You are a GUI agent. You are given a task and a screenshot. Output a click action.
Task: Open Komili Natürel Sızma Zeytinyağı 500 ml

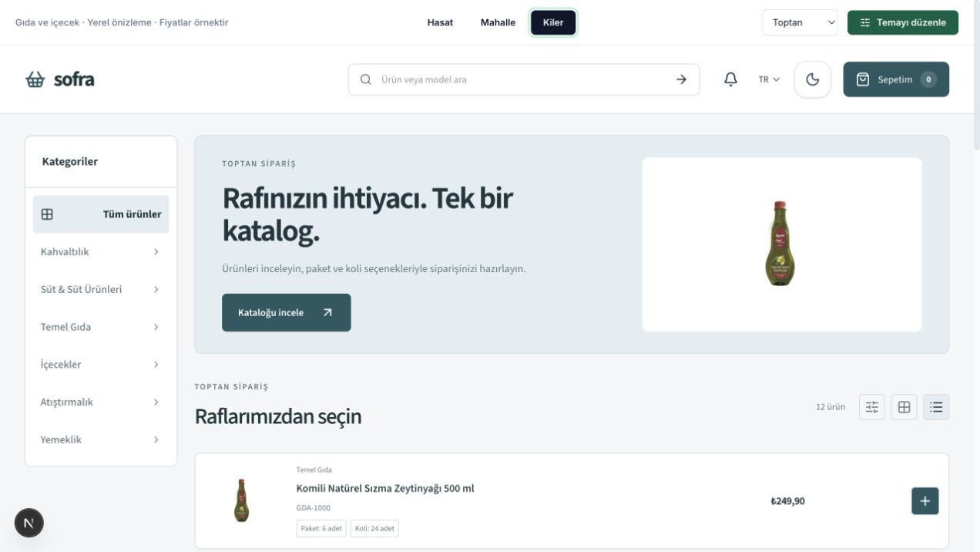click(385, 489)
